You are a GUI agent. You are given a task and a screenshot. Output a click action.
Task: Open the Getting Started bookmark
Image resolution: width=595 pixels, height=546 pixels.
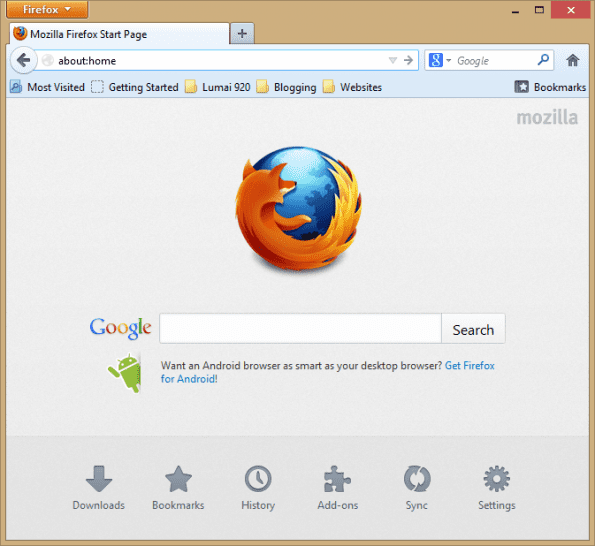coord(135,87)
